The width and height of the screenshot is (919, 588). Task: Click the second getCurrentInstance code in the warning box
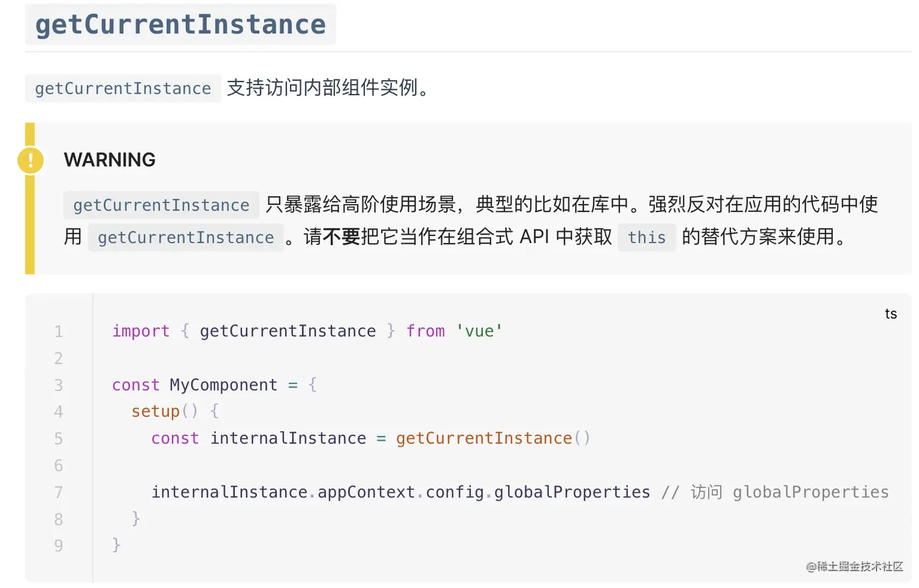[x=185, y=238]
